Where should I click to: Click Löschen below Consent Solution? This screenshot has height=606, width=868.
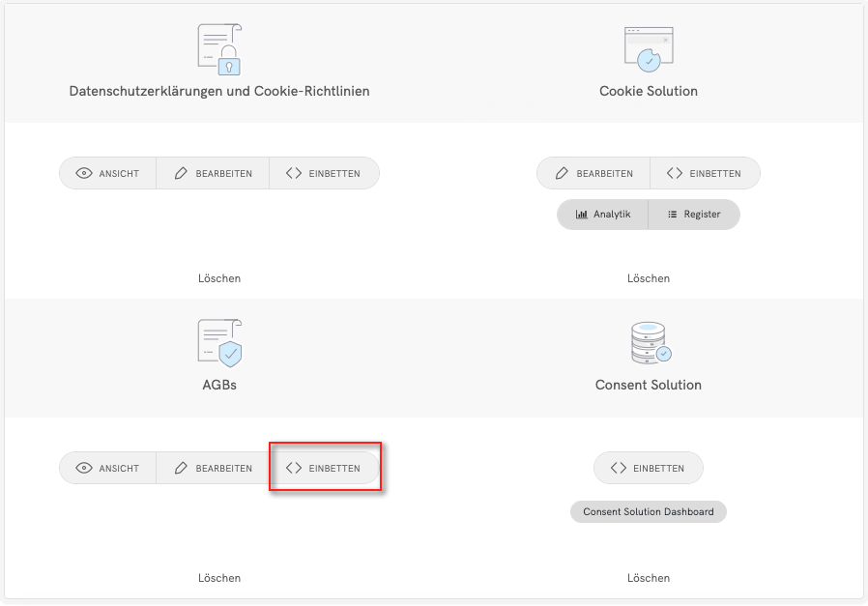pyautogui.click(x=648, y=578)
